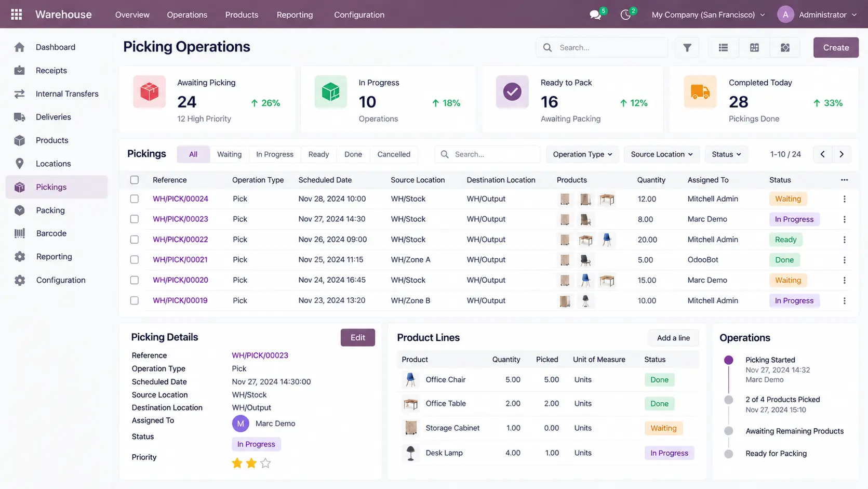The image size is (868, 489).
Task: Click the Completed Today truck icon
Action: [700, 91]
